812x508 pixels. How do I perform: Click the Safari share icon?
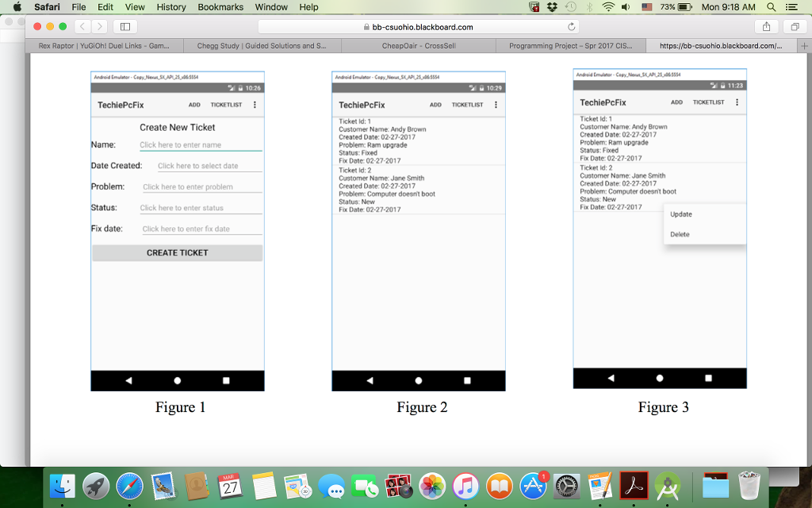pyautogui.click(x=766, y=25)
